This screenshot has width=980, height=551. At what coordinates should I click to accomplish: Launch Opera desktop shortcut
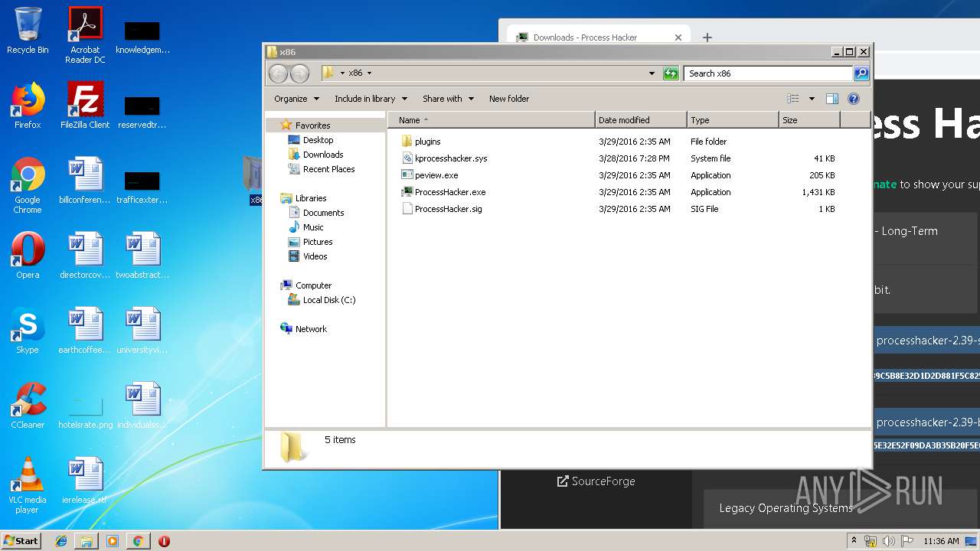tap(28, 256)
